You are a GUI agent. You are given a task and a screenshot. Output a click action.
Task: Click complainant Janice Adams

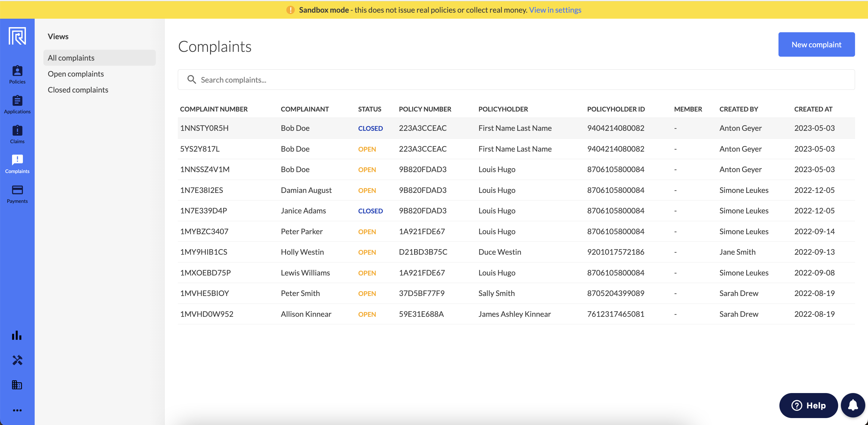[x=303, y=211]
